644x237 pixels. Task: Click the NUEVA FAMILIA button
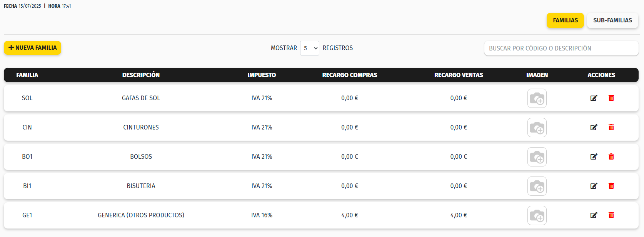coord(33,48)
